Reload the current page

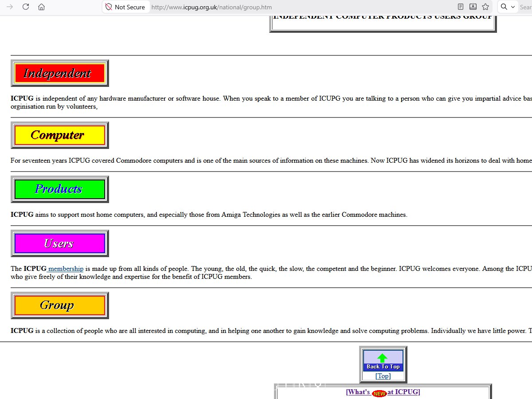(x=26, y=7)
